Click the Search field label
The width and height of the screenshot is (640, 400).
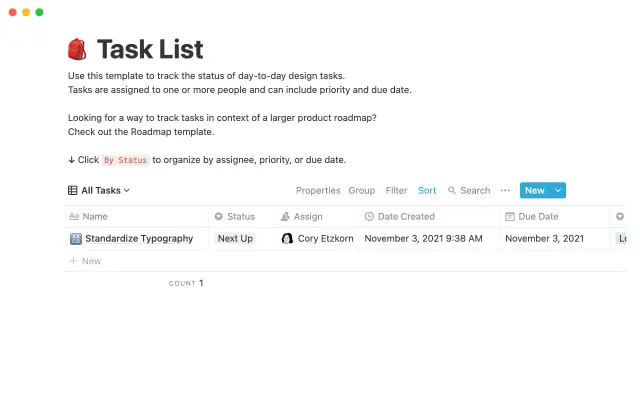pyautogui.click(x=475, y=191)
